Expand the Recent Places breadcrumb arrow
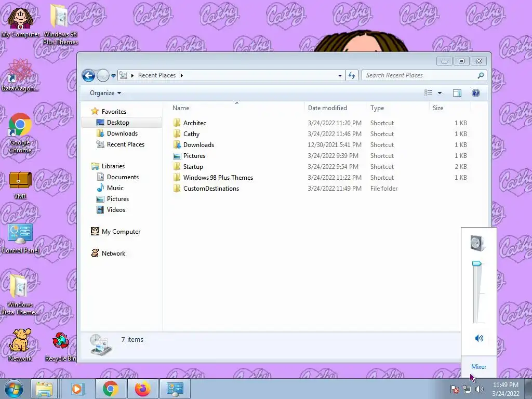Image resolution: width=532 pixels, height=399 pixels. 181,75
